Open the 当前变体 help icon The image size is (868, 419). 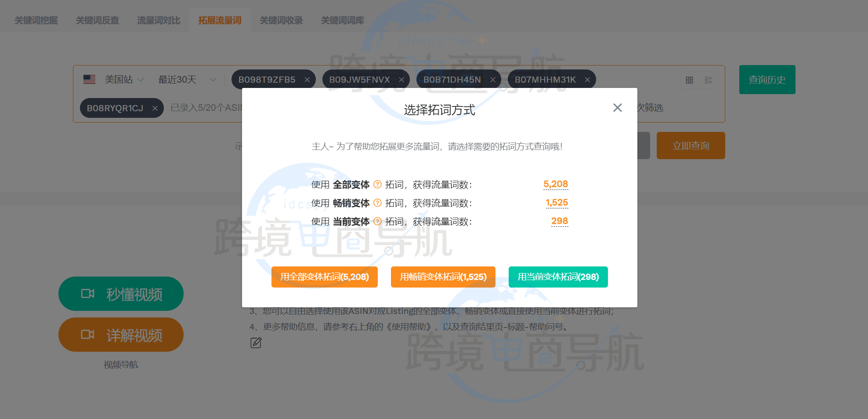377,222
